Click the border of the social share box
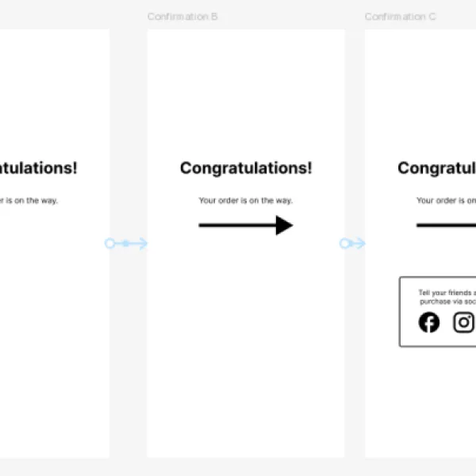This screenshot has width=476, height=476. pyautogui.click(x=400, y=312)
